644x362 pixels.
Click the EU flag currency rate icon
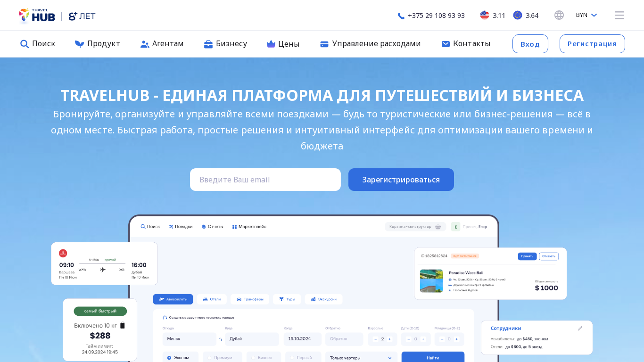[518, 15]
